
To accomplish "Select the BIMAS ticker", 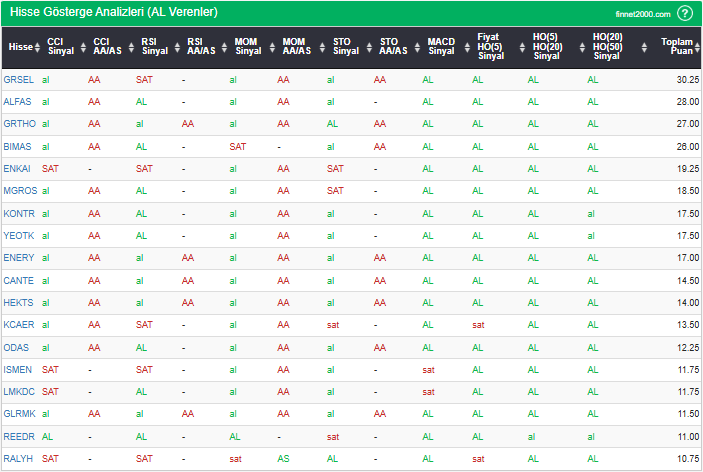I will 18,146.
